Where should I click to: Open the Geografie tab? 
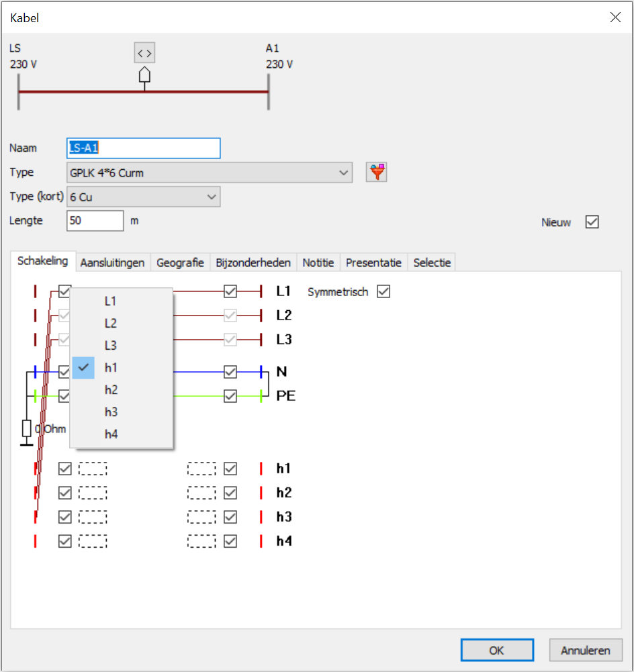pyautogui.click(x=180, y=262)
